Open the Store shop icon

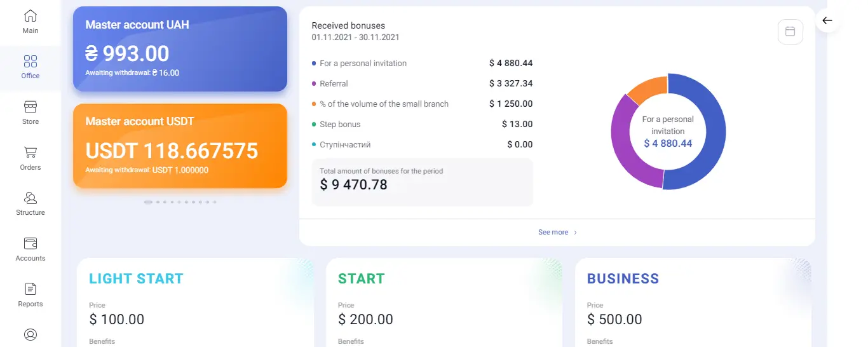(31, 107)
